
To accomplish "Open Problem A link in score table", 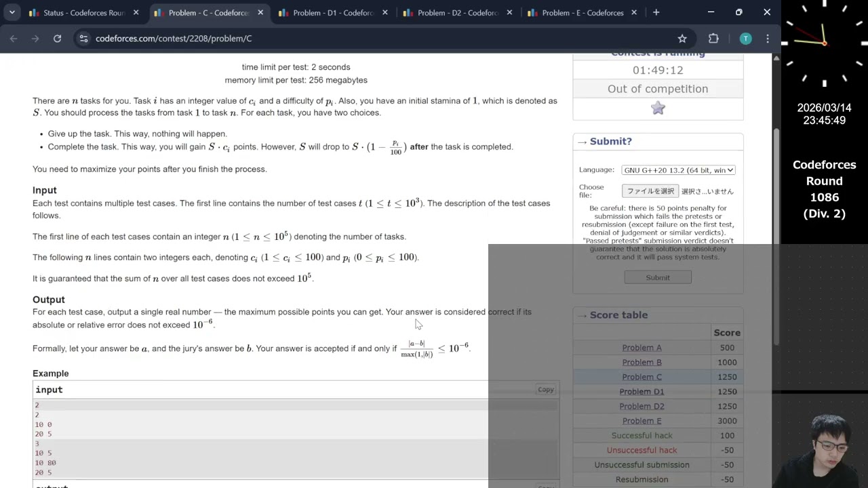I will (642, 348).
